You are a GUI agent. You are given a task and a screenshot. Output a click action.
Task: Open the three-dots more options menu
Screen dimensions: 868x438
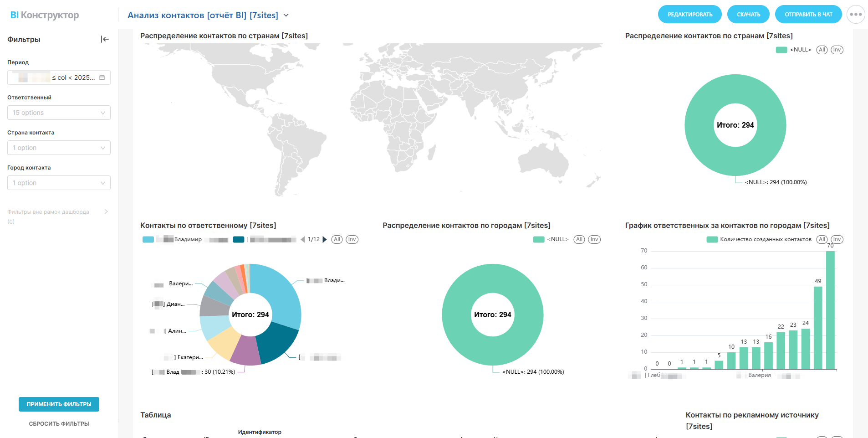(856, 14)
